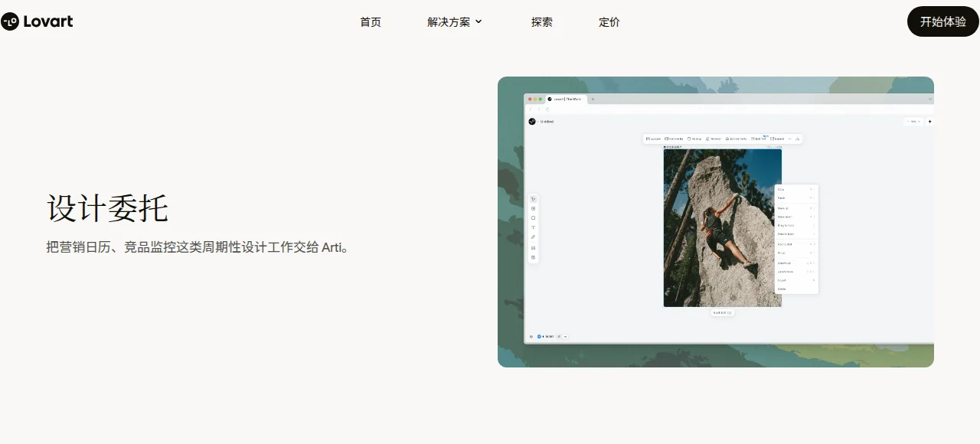Viewport: 980px width, 444px height.
Task: Choose Group in the demo context menu
Action: click(x=796, y=253)
